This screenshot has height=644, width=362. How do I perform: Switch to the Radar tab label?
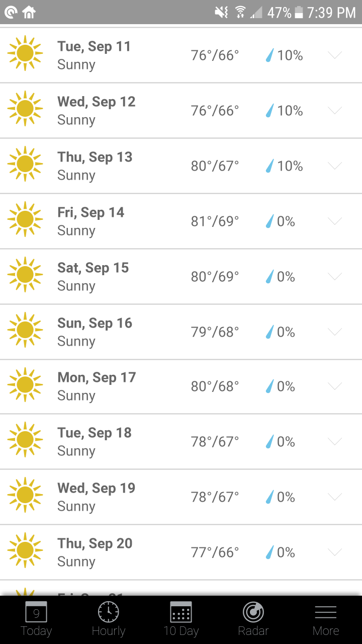253,631
